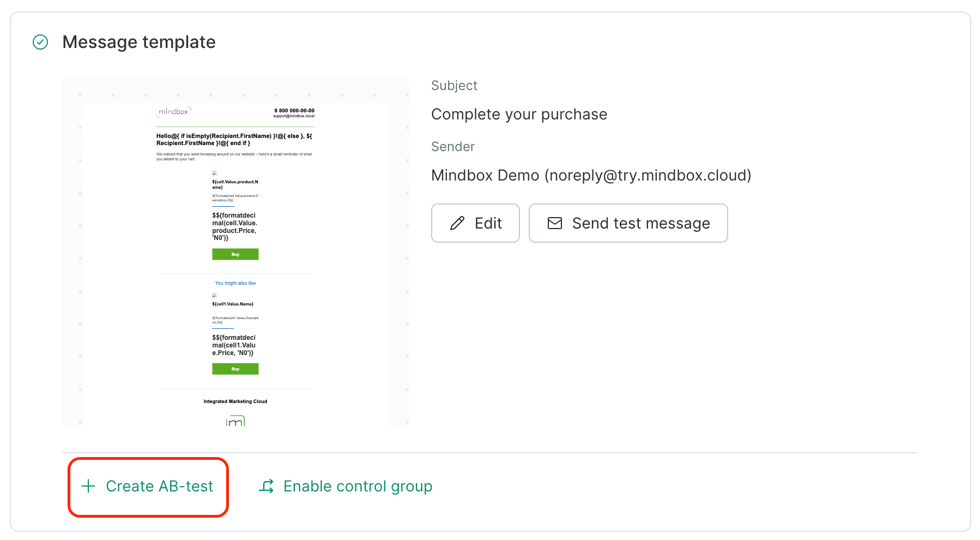Click the ${cell1.Value.Name} text in preview
The width and height of the screenshot is (980, 540).
233,304
